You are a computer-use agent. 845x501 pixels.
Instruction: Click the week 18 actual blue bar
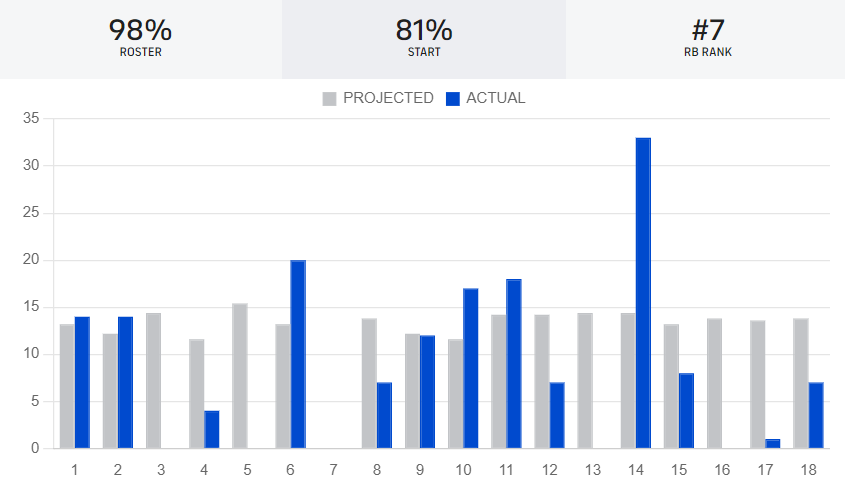816,415
